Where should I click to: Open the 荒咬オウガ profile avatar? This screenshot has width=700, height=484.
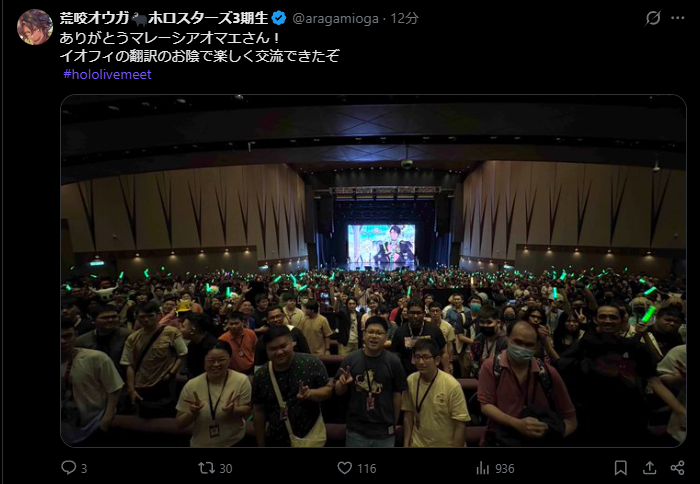[35, 27]
